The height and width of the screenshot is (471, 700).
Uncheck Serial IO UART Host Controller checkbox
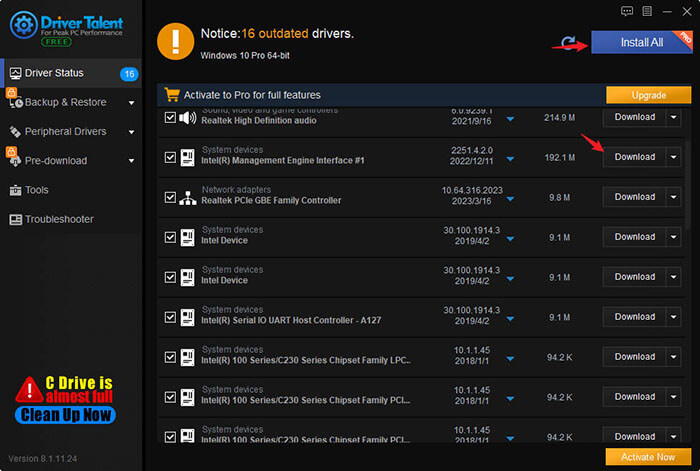click(x=170, y=317)
